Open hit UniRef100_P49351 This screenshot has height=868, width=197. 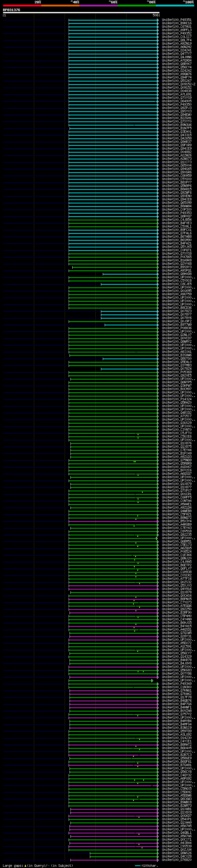pyautogui.click(x=176, y=20)
